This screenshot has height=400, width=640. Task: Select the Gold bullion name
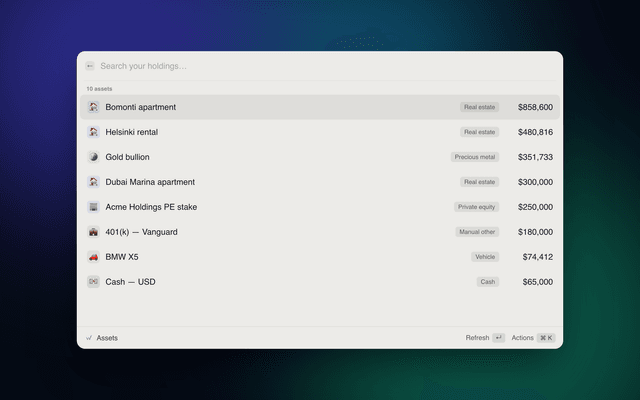pos(127,157)
